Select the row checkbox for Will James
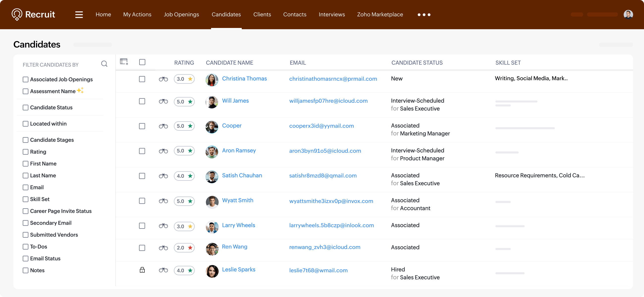Screen dimensions: 644x297 click(142, 101)
